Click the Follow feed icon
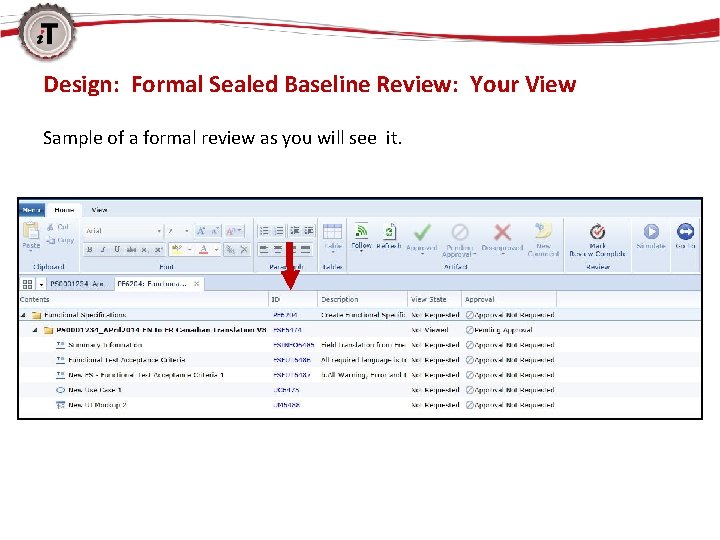 pyautogui.click(x=361, y=231)
